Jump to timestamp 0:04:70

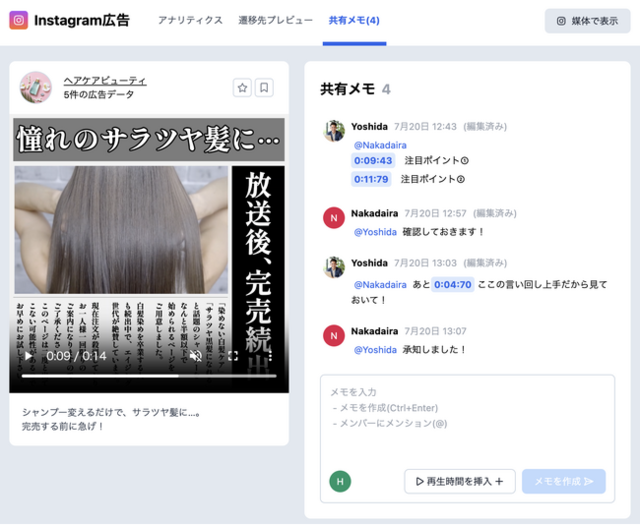point(453,285)
